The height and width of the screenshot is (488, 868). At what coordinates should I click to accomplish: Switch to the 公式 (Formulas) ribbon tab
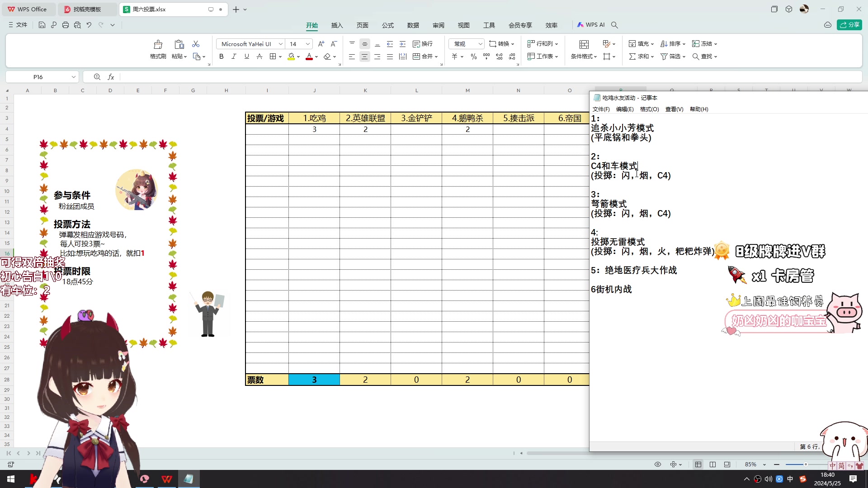(387, 25)
